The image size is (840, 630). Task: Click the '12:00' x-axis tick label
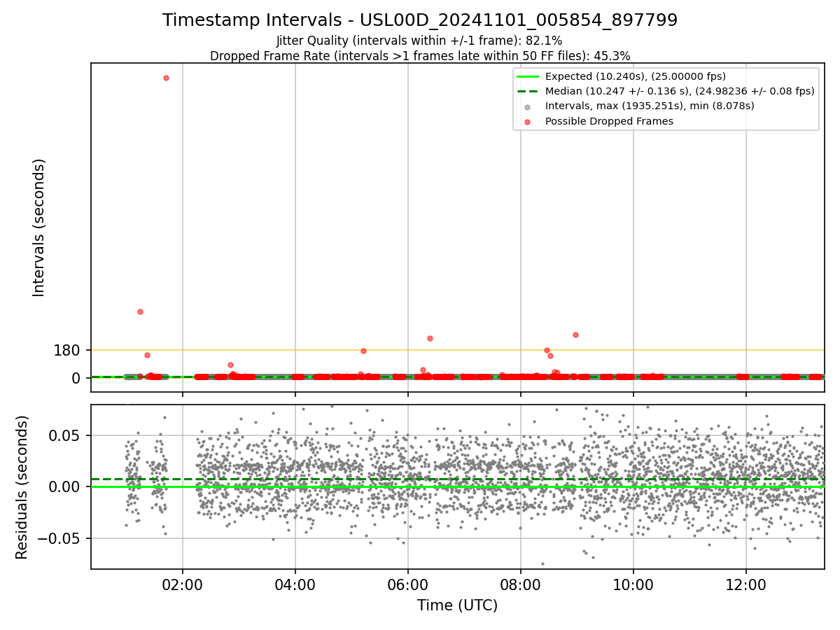point(746,585)
